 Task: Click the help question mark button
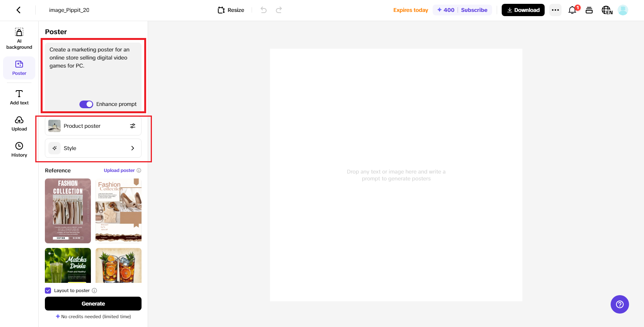pyautogui.click(x=619, y=304)
